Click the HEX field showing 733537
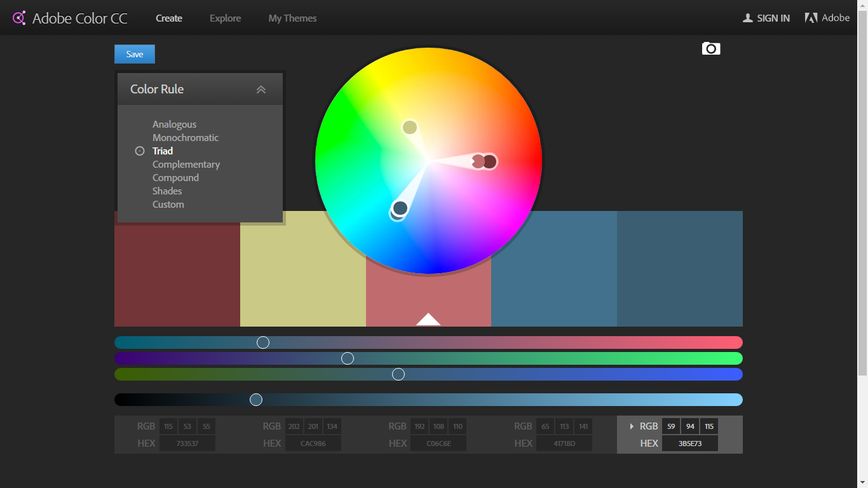Screen dimensions: 868x488 pyautogui.click(x=187, y=444)
